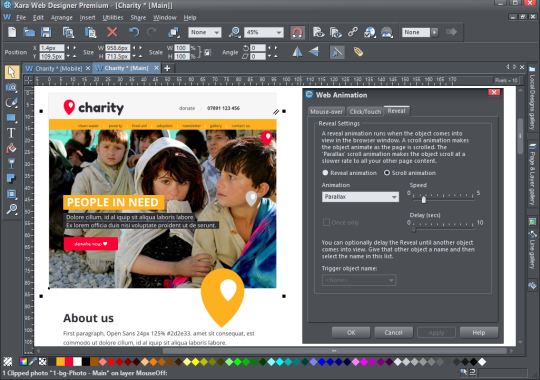Click the Flip vertical icon
Image resolution: width=540 pixels, height=380 pixels.
point(314,52)
